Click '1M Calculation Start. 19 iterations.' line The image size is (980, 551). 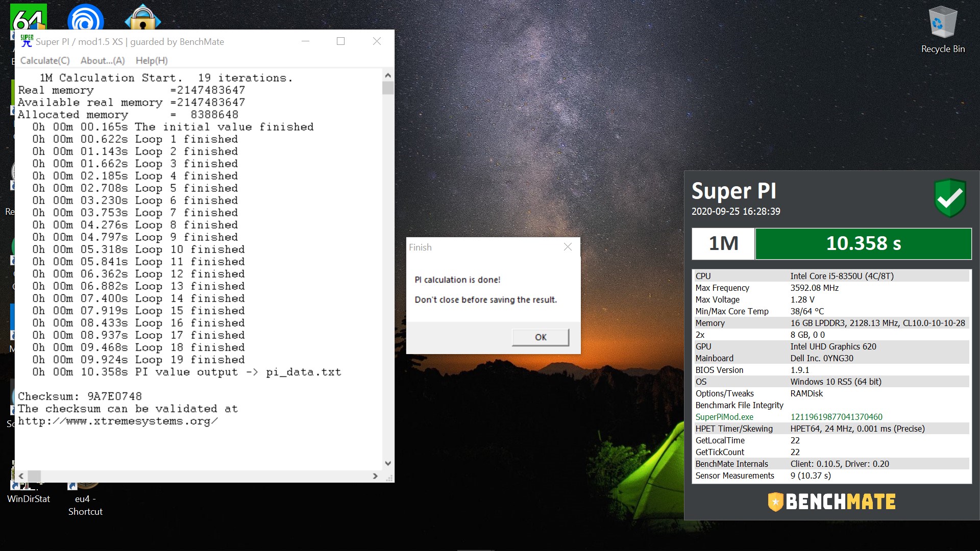(x=166, y=78)
